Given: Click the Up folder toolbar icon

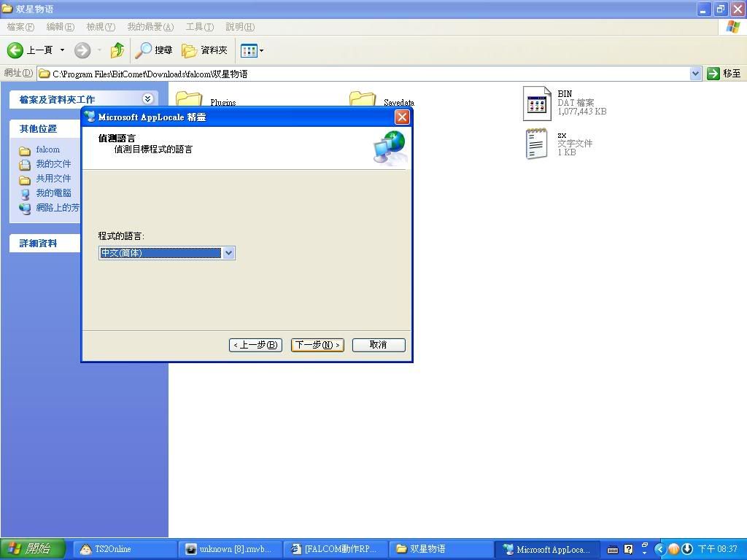Looking at the screenshot, I should (117, 50).
